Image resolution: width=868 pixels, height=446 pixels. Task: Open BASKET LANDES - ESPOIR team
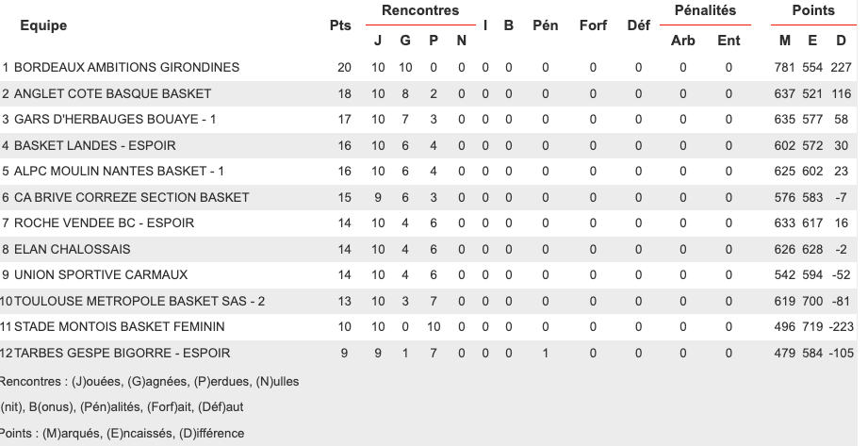(94, 146)
